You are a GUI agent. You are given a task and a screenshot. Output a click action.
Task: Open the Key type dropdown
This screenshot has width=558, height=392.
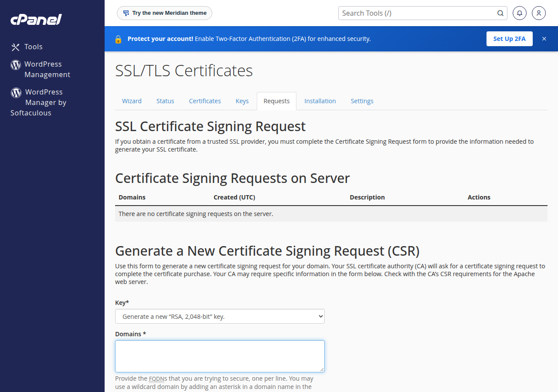pos(220,316)
